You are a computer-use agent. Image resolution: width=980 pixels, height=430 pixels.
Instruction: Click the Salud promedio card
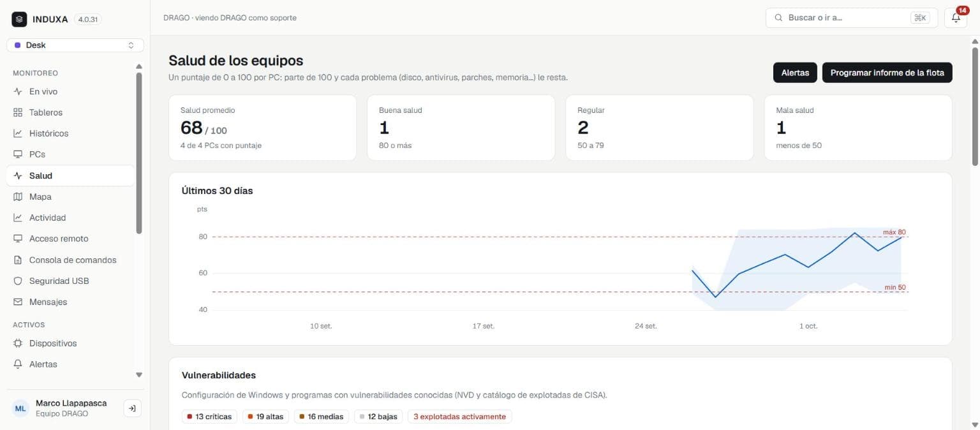coord(262,128)
